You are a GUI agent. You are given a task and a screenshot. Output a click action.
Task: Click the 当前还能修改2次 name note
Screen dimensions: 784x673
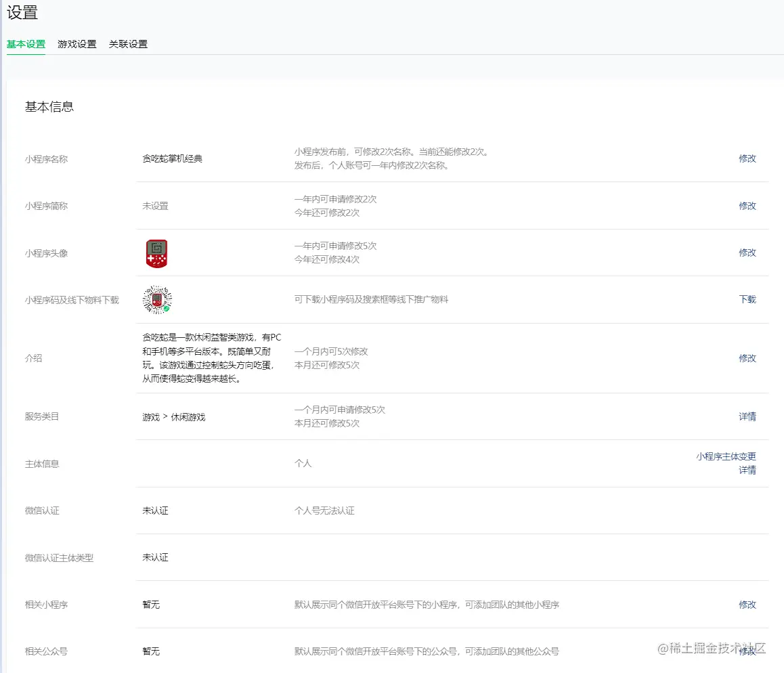pyautogui.click(x=454, y=152)
